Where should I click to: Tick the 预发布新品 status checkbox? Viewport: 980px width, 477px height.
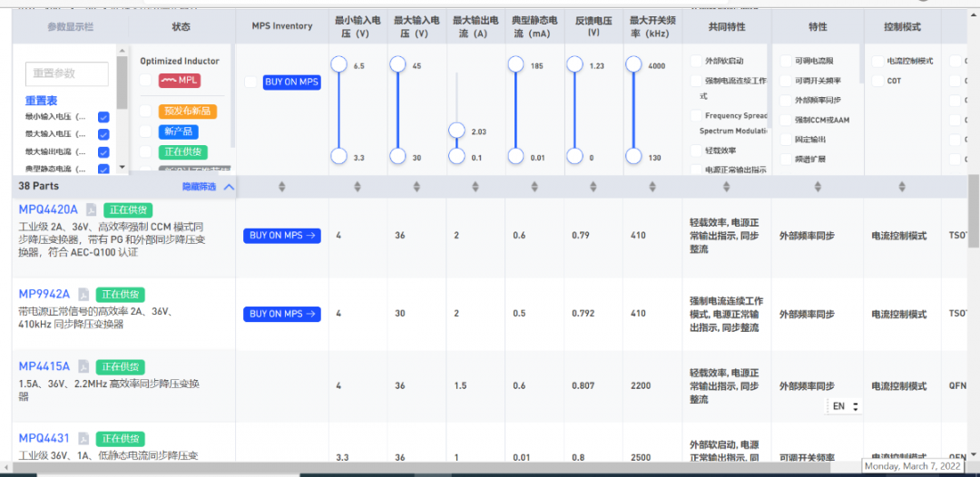point(145,112)
